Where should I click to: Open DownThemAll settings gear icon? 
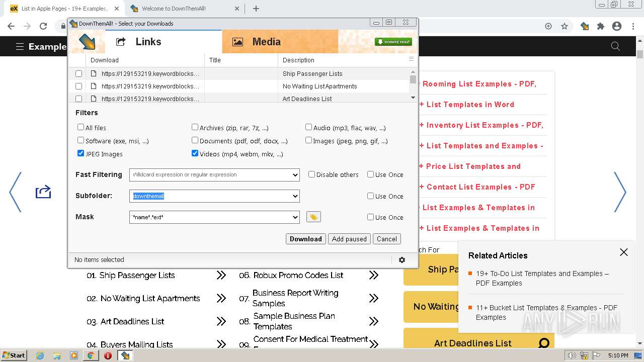click(x=401, y=260)
